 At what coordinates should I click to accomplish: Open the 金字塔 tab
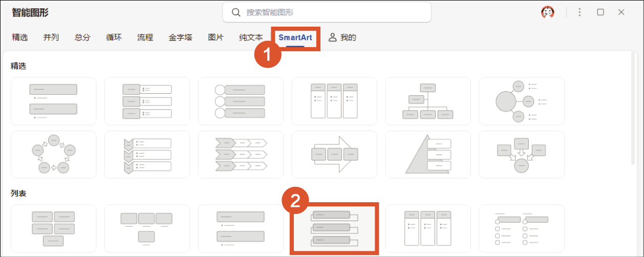click(x=180, y=37)
